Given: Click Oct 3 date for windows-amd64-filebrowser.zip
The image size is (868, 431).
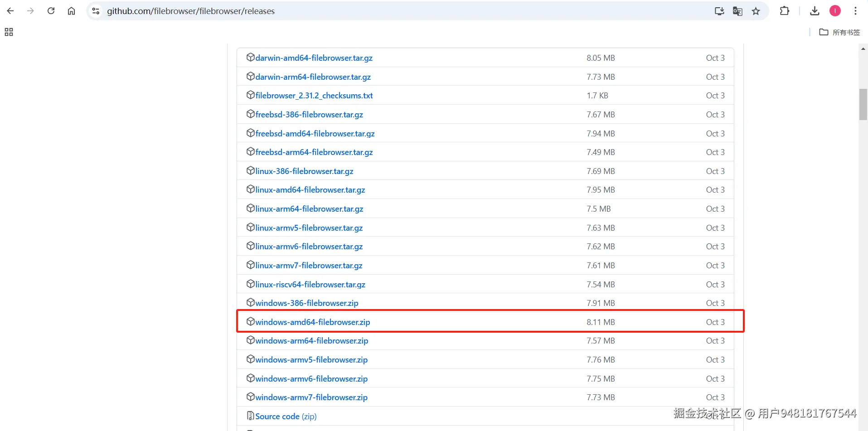Looking at the screenshot, I should click(715, 322).
